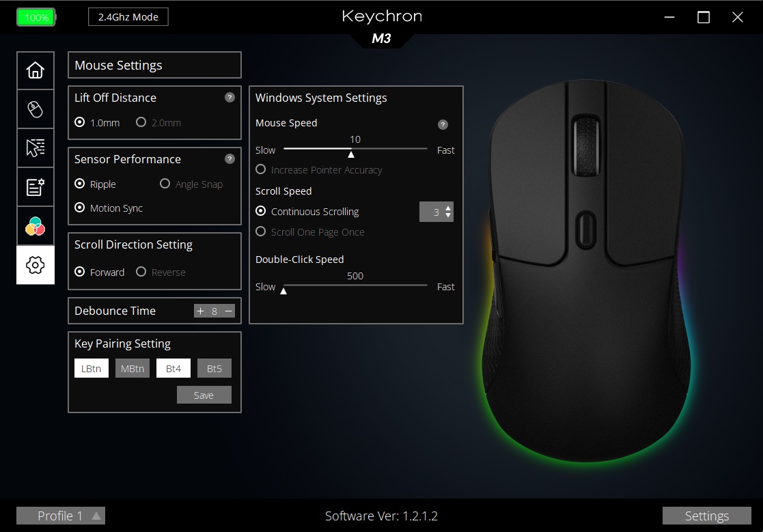Click the battery 100% indicator

[36, 18]
